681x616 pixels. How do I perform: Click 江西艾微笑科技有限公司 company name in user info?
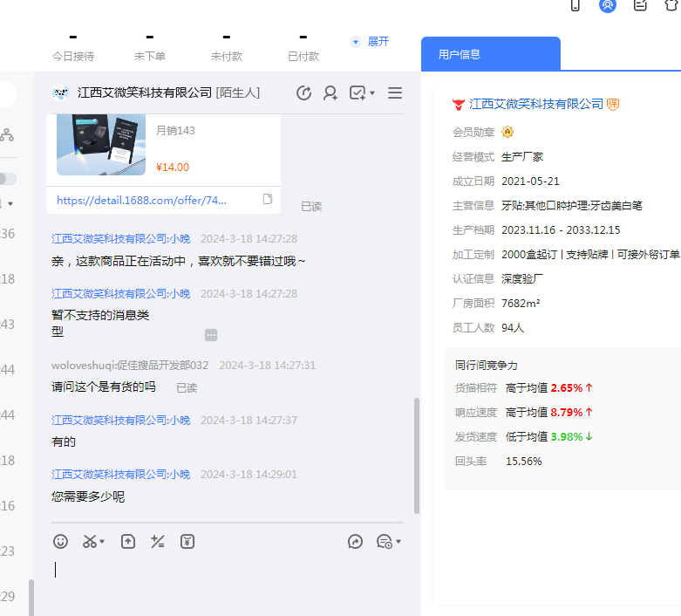coord(535,104)
